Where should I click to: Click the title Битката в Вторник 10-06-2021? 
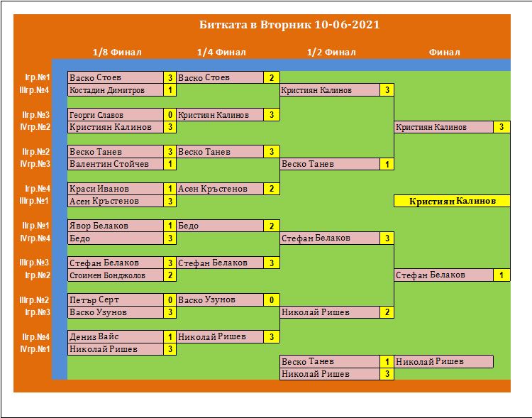pyautogui.click(x=289, y=25)
